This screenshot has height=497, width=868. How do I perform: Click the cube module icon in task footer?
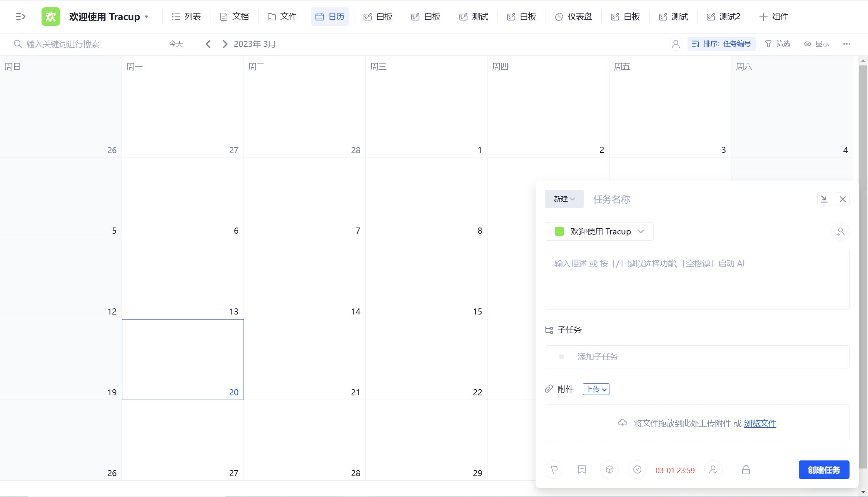click(609, 470)
